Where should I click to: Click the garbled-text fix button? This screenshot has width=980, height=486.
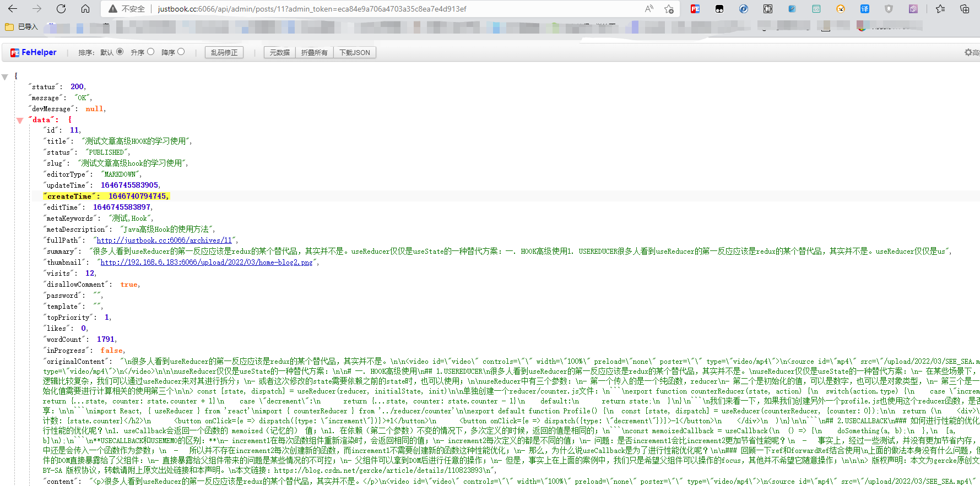(x=224, y=52)
